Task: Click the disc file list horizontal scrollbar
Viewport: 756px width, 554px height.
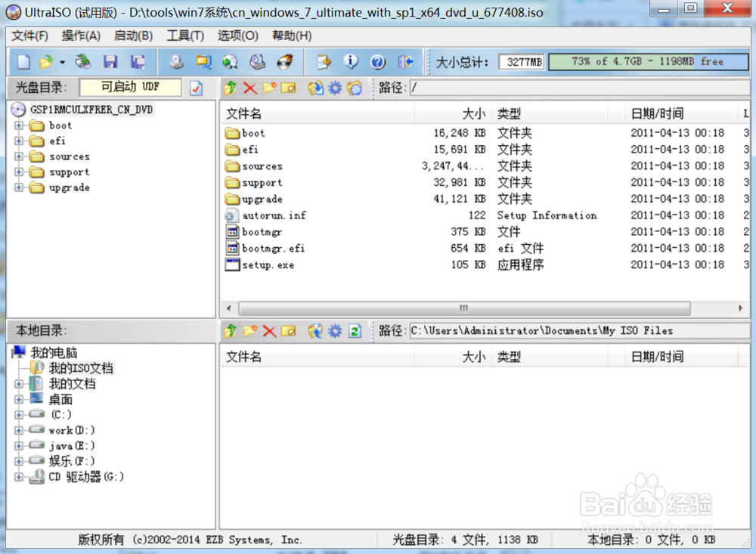Action: (464, 308)
